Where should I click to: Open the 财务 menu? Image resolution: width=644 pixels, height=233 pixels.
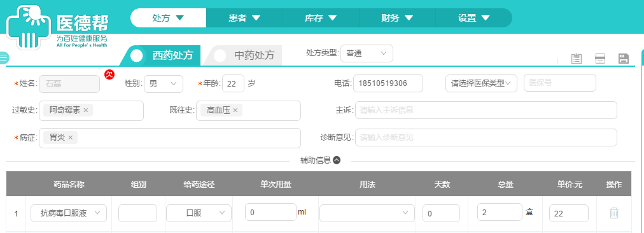(397, 18)
